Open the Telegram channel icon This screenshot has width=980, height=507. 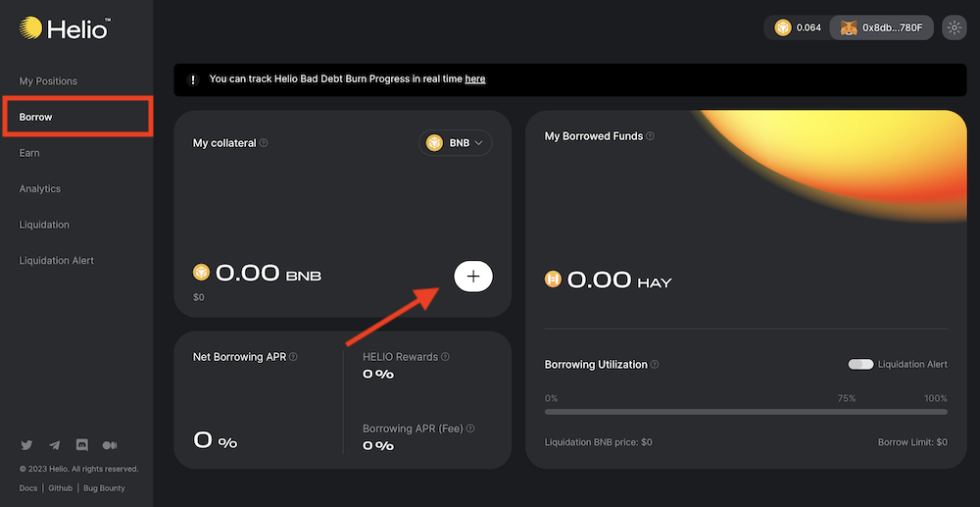pos(55,445)
